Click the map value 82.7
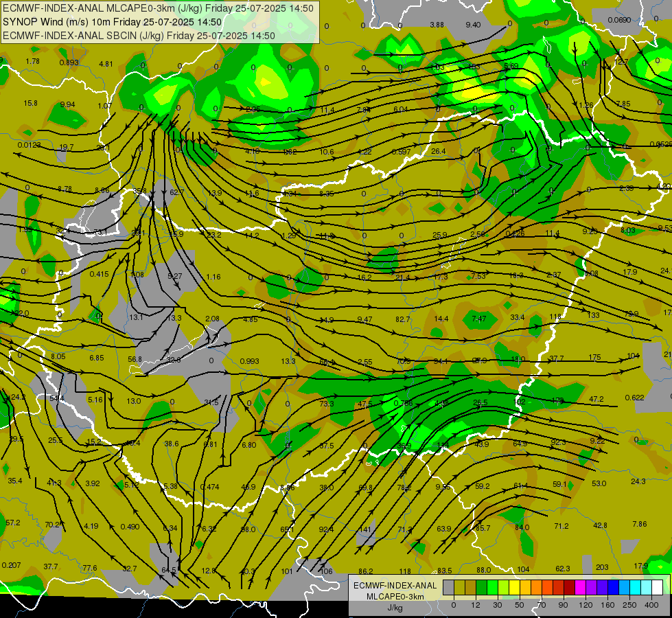Viewport: 672px width, 618px height. point(403,319)
